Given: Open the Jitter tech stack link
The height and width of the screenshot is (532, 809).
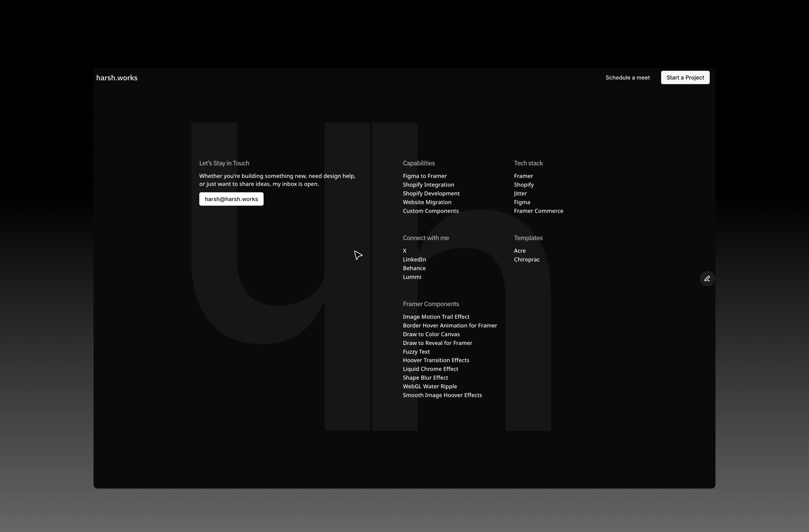Looking at the screenshot, I should coord(520,193).
